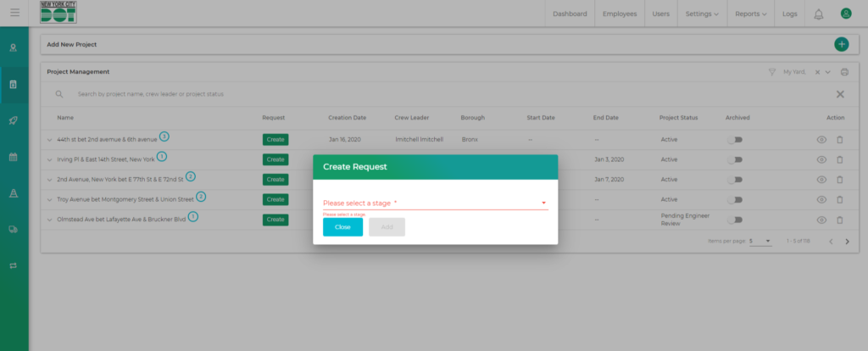Click the Close button in Create Request
Viewport: 868px width, 351px height.
pos(342,227)
